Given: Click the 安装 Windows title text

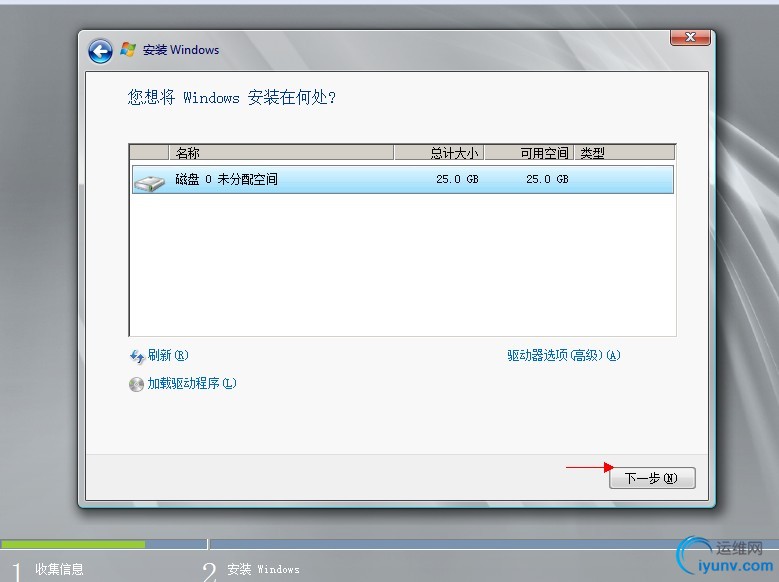Looking at the screenshot, I should tap(181, 50).
